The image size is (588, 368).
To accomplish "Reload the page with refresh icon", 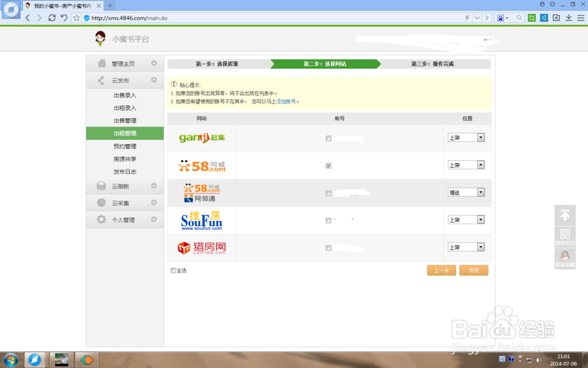I will [x=52, y=18].
